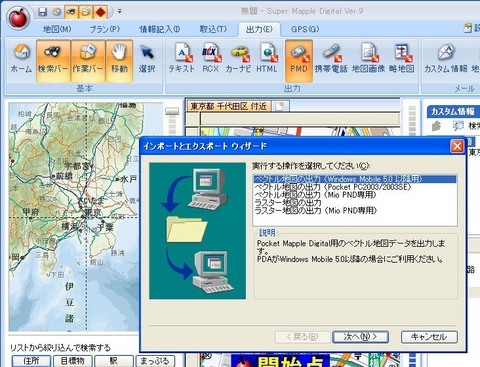Click the 略地図 sketch map output icon
The width and height of the screenshot is (480, 367).
402,59
